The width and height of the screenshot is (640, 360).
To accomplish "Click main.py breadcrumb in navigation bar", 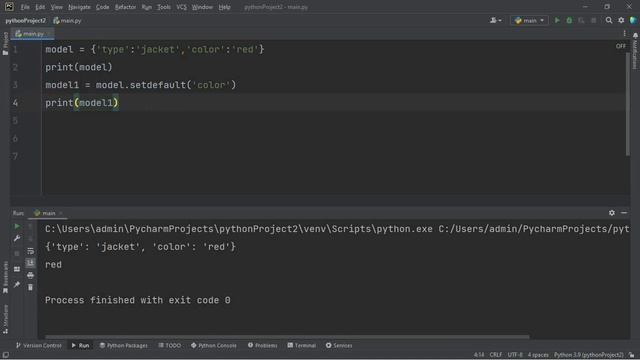I will click(67, 20).
